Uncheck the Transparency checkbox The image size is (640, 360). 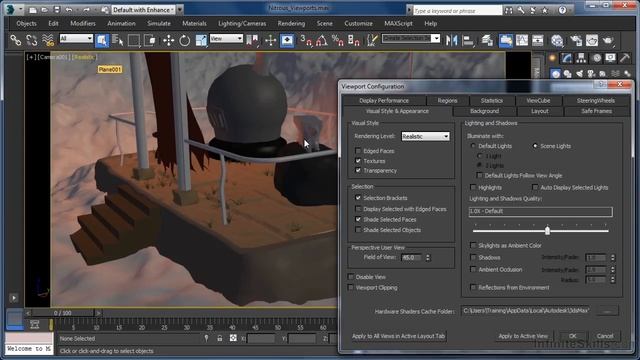click(358, 171)
